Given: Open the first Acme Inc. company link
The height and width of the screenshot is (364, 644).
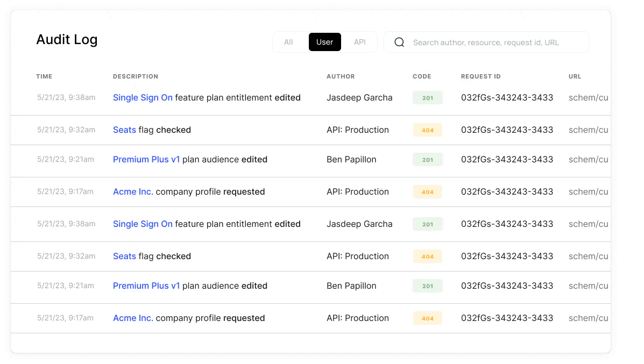Looking at the screenshot, I should tap(133, 192).
